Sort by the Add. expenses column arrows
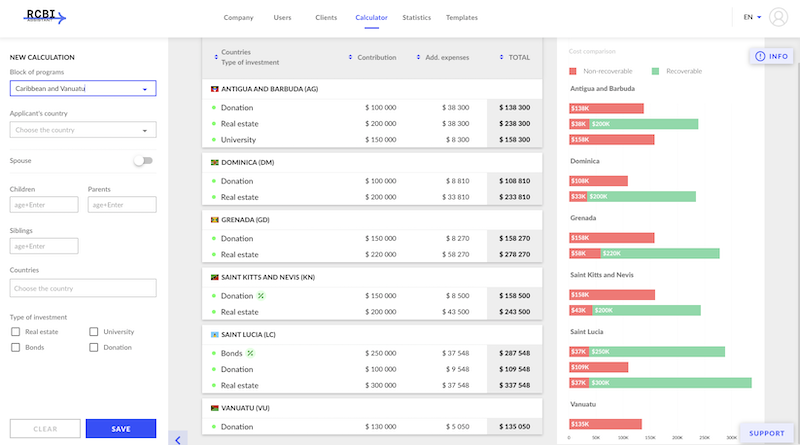800x445 pixels. pos(418,57)
